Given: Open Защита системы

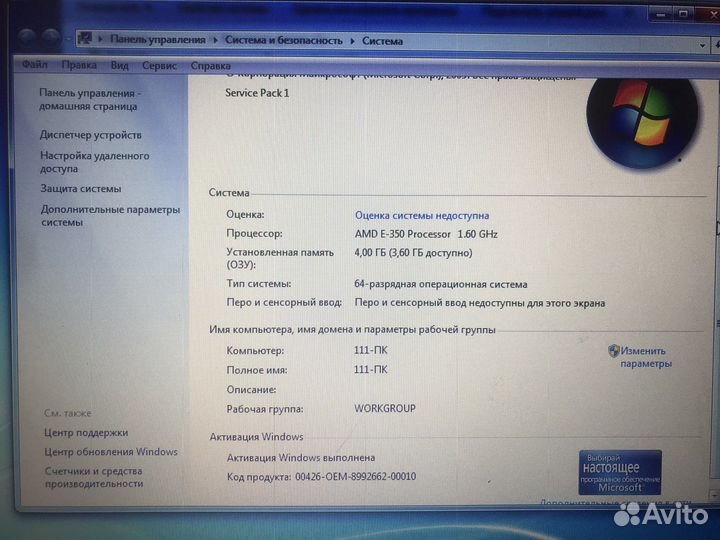Looking at the screenshot, I should [x=81, y=189].
